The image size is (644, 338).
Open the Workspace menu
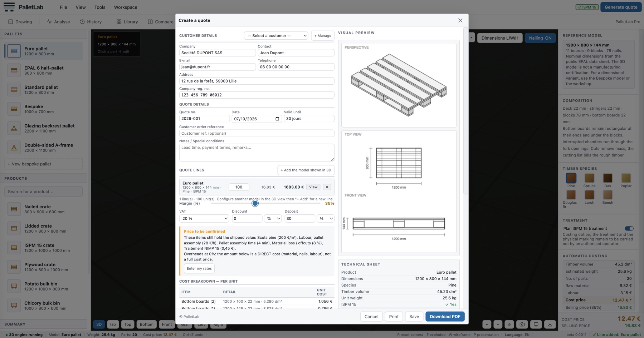click(126, 7)
